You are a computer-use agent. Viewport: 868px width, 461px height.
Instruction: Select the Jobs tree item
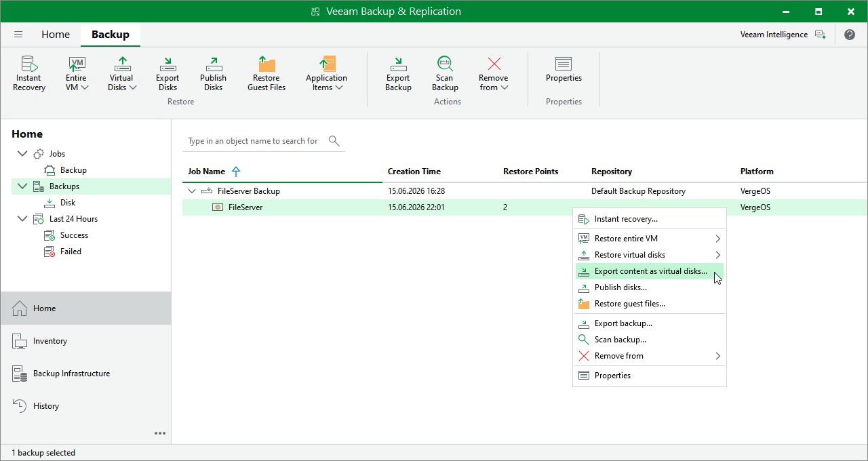click(57, 154)
